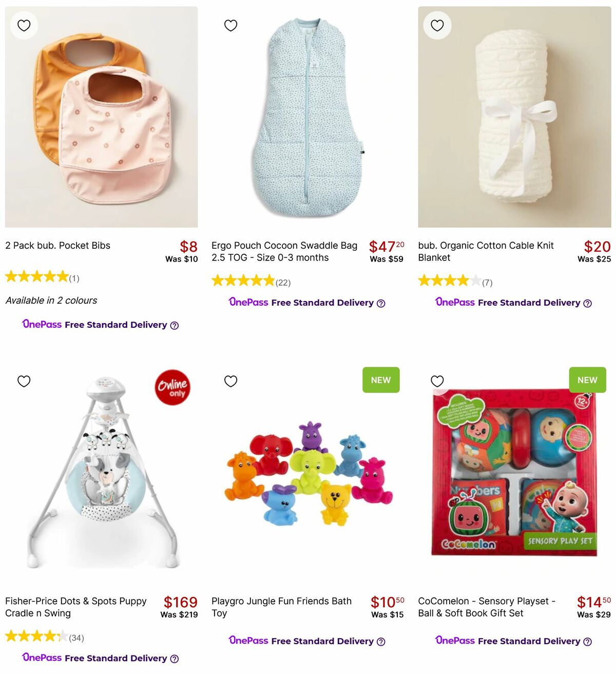Click the help question mark beside Ergo Pouch delivery info
Viewport: 616px width, 673px height.
pyautogui.click(x=381, y=303)
